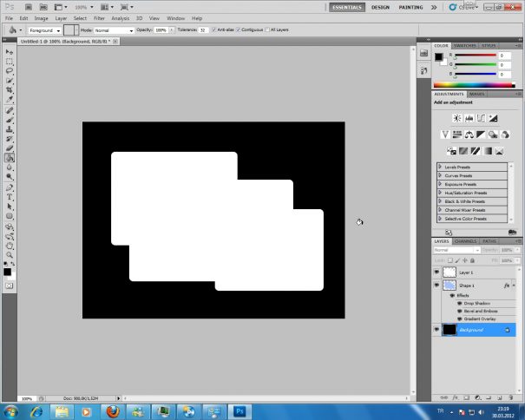Switch to the Swatches tab

[465, 45]
